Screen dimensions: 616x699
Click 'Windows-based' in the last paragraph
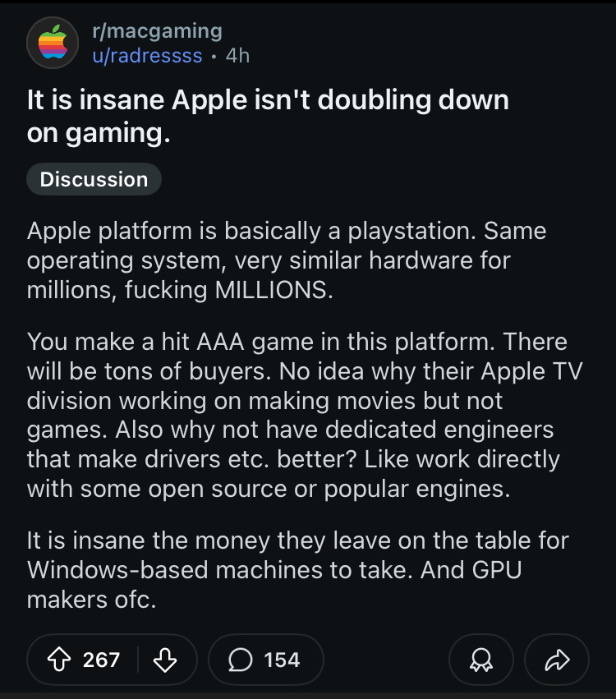coord(117,570)
